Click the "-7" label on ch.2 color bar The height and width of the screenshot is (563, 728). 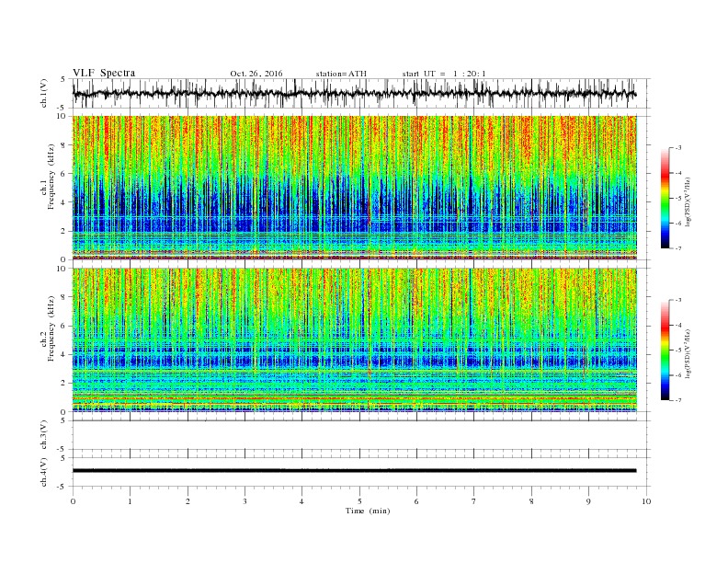click(678, 400)
